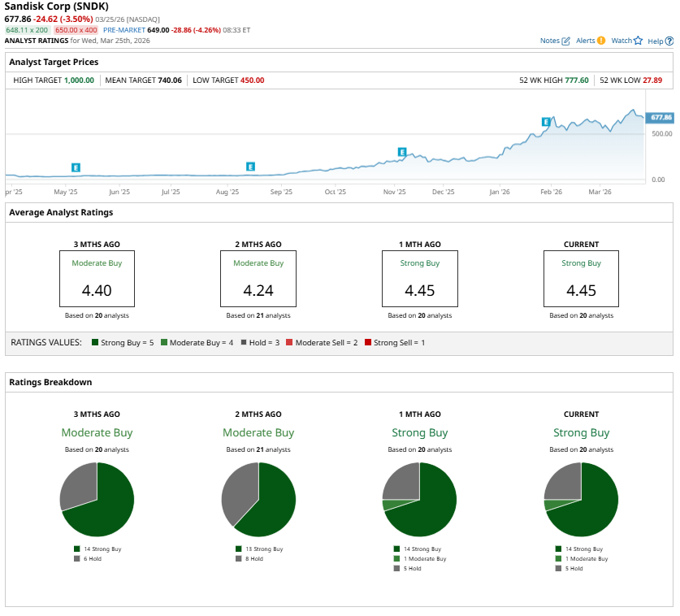Click the Help question mark icon
This screenshot has height=616, width=680.
(x=669, y=41)
